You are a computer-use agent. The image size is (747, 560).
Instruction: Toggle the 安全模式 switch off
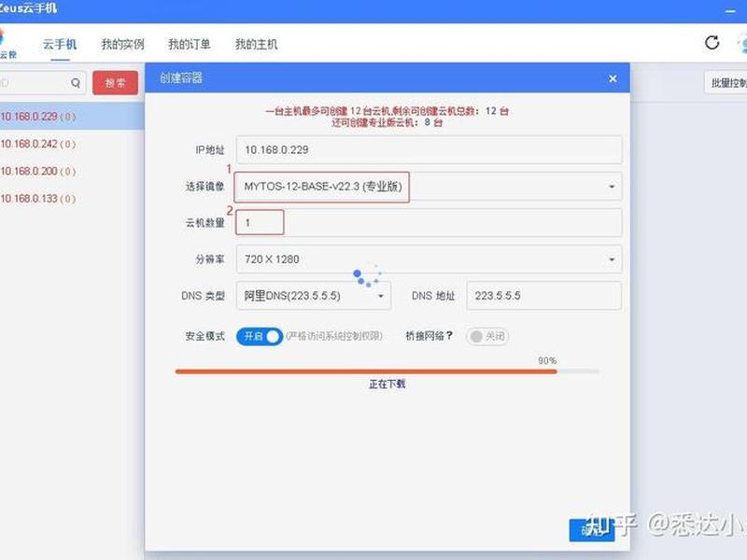pyautogui.click(x=260, y=336)
